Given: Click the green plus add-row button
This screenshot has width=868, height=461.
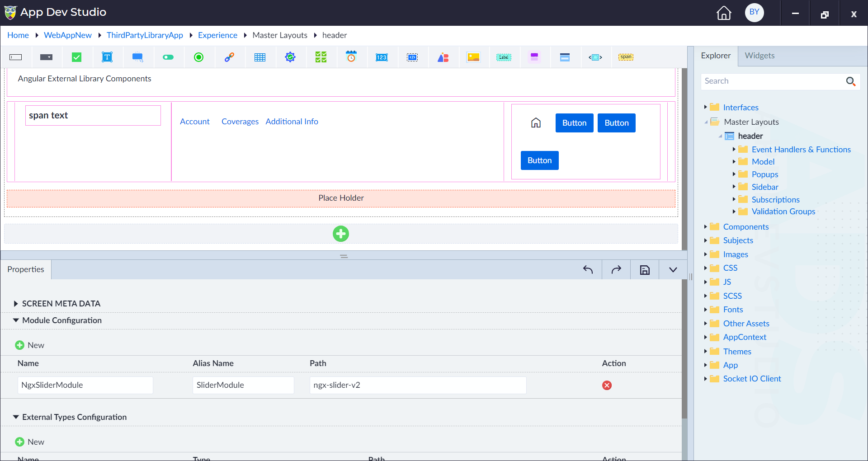Looking at the screenshot, I should pos(341,234).
